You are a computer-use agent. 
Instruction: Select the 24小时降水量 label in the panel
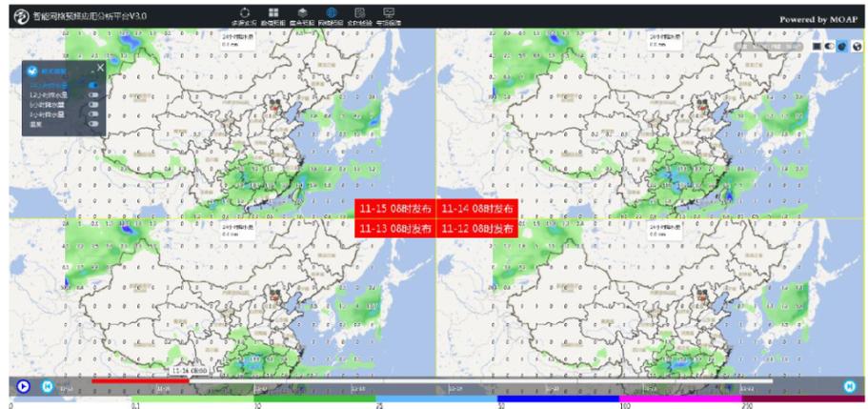coord(49,86)
